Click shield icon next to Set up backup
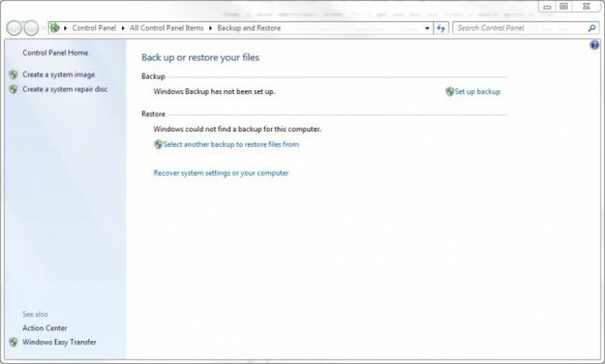The width and height of the screenshot is (605, 364). coord(450,91)
